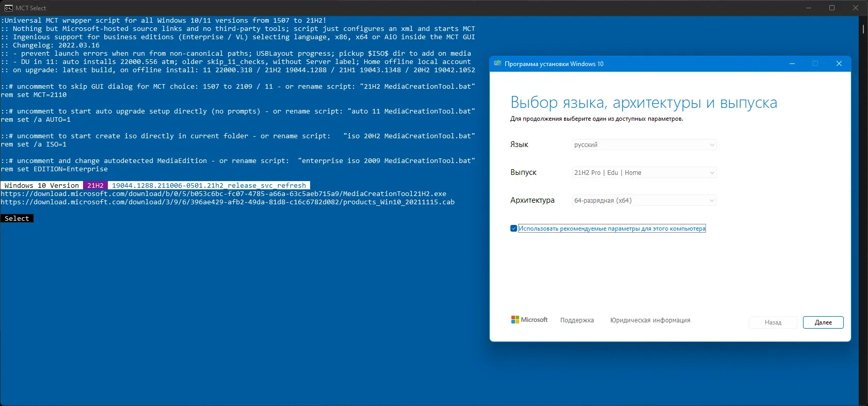
Task: Open the Поддержка link
Action: pyautogui.click(x=577, y=320)
